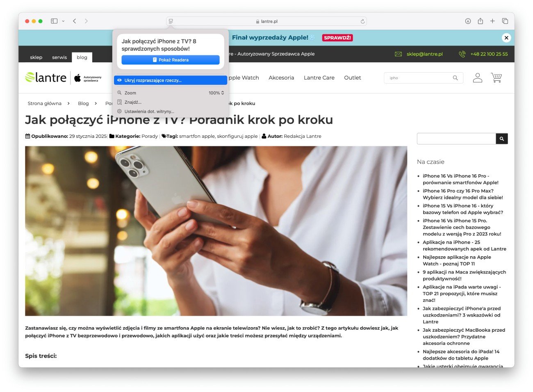Image resolution: width=533 pixels, height=392 pixels.
Task: Open Najlepsze akcesoria do iPada article
Action: click(461, 355)
